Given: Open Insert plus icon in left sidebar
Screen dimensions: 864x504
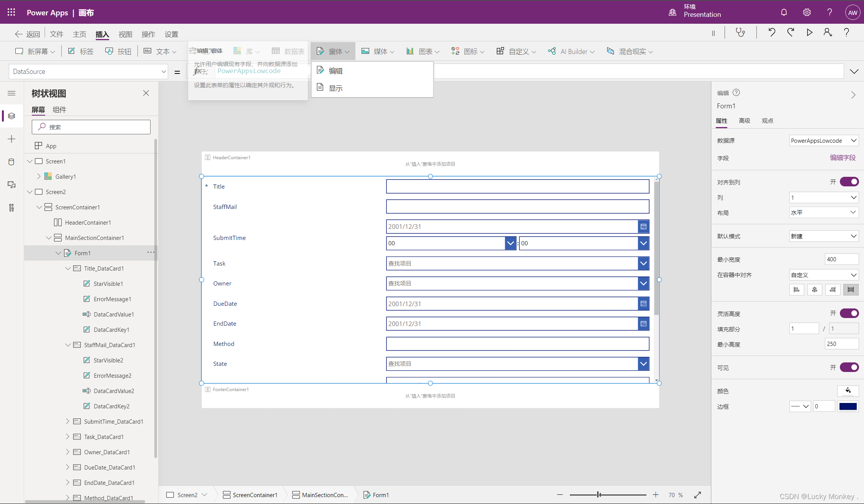Looking at the screenshot, I should [11, 139].
